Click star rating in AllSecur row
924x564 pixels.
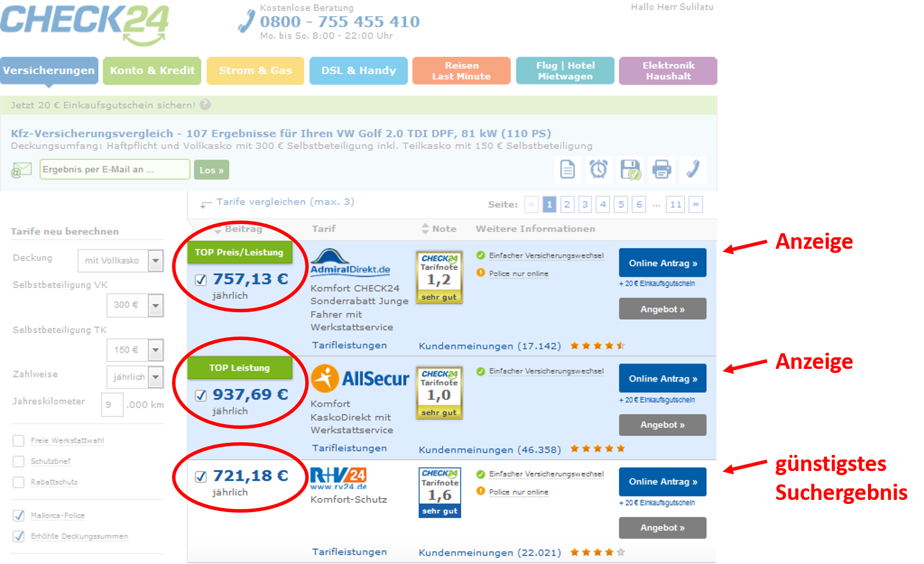[597, 449]
